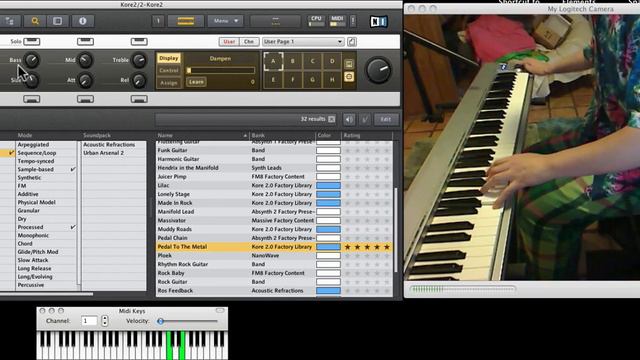
Task: Adjust the Midi Keys Velocity slider
Action: click(188, 321)
